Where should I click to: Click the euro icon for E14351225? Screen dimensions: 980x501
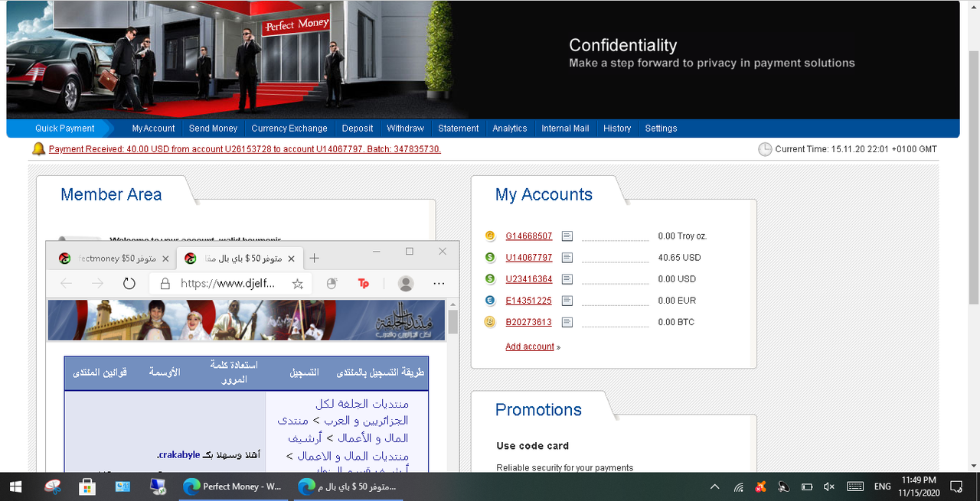[490, 301]
